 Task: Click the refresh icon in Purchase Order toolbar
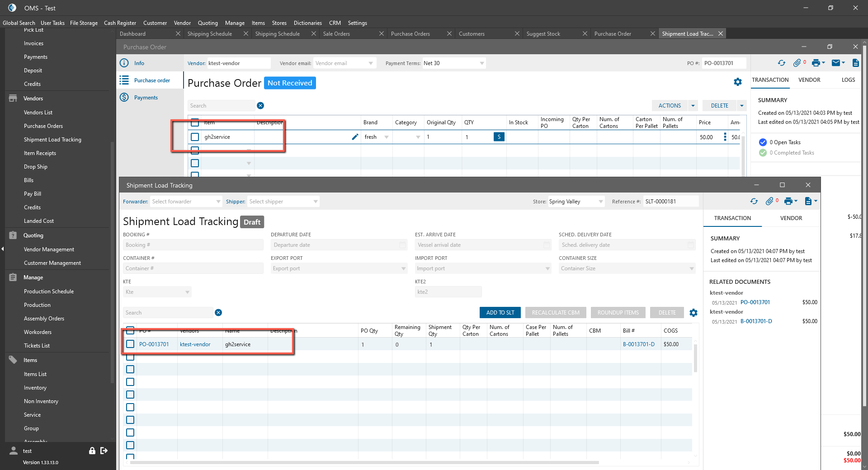tap(781, 63)
